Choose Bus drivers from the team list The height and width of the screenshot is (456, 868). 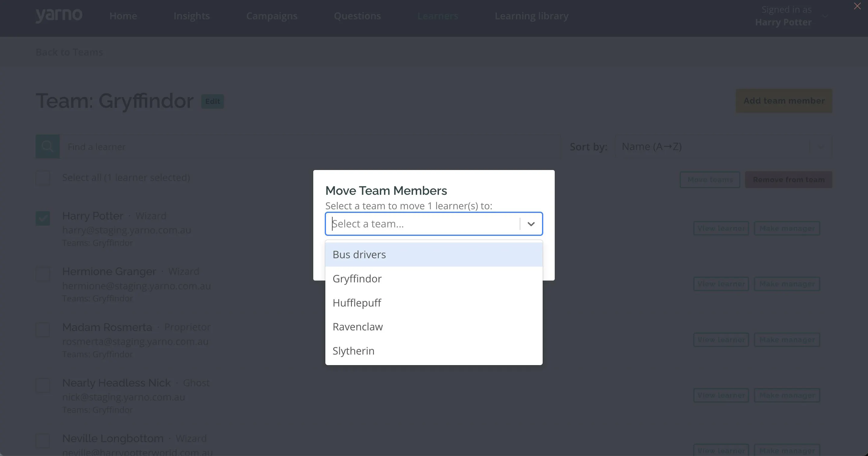point(434,254)
